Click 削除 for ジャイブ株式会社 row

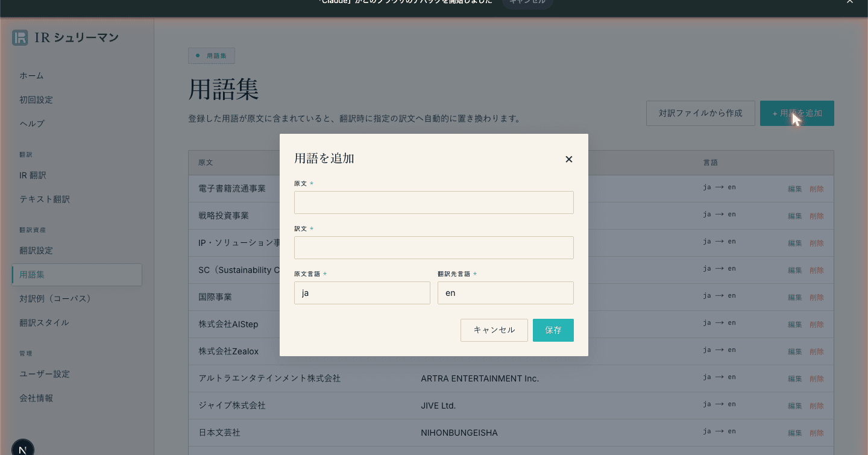817,406
